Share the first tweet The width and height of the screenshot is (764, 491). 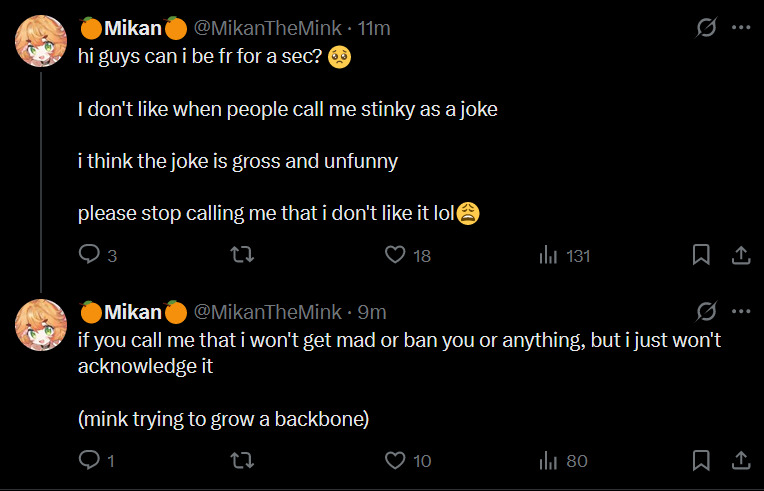click(x=741, y=255)
